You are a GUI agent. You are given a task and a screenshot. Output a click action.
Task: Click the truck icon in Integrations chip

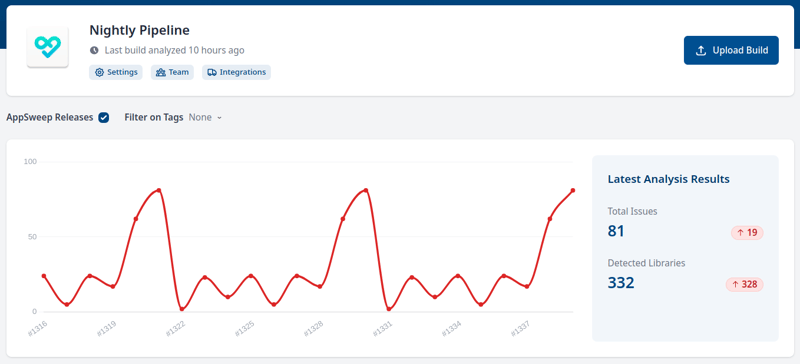point(212,72)
